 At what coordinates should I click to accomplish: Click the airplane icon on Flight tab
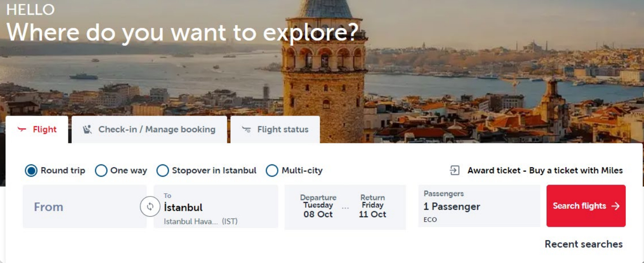tap(22, 129)
